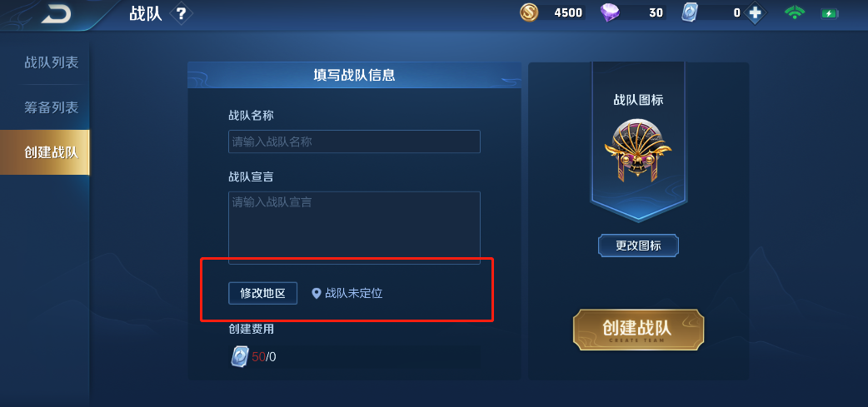Select the 创建战队 sidebar tab
The width and height of the screenshot is (868, 407).
tap(45, 152)
